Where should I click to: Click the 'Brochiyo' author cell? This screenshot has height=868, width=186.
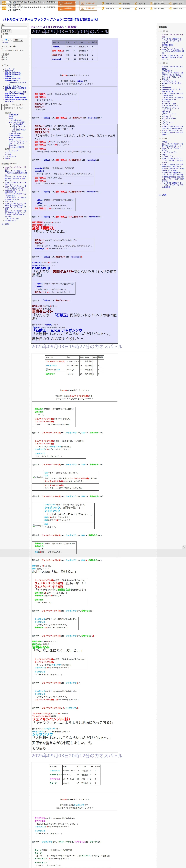[x=72, y=369]
